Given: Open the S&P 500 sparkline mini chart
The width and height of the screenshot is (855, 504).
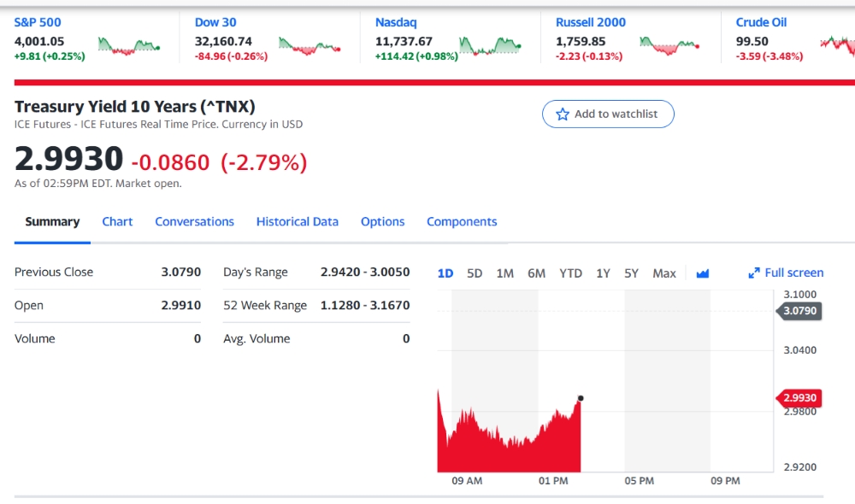Looking at the screenshot, I should pos(129,46).
